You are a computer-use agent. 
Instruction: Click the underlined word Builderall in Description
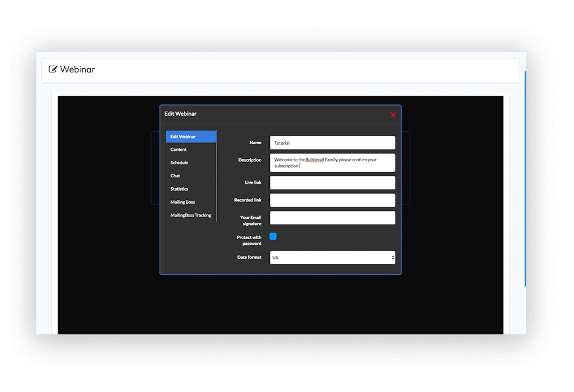tap(315, 160)
